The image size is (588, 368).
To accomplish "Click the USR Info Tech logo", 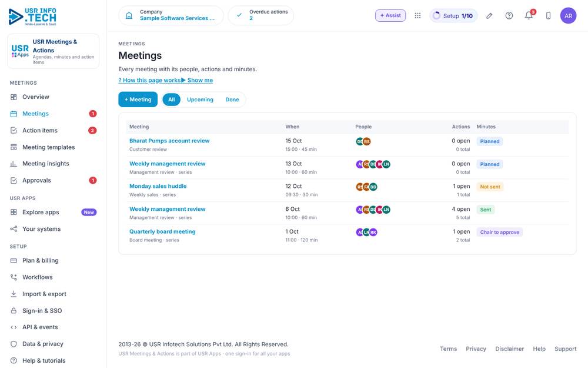I will [x=32, y=16].
